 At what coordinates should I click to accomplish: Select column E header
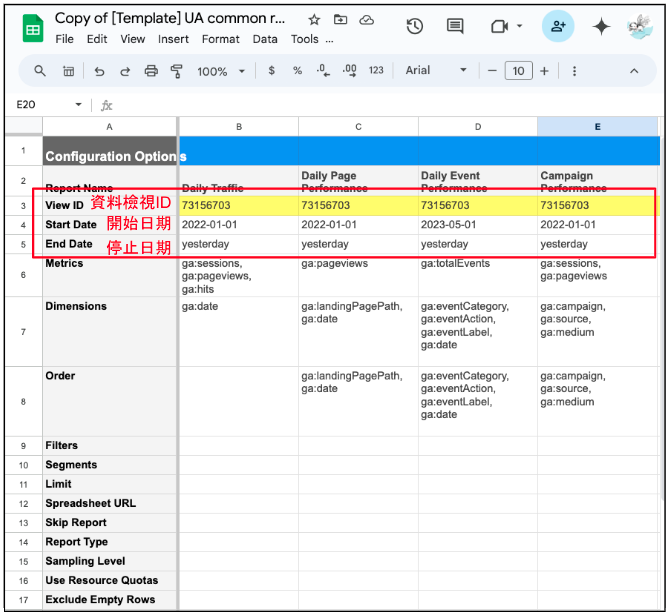click(597, 127)
